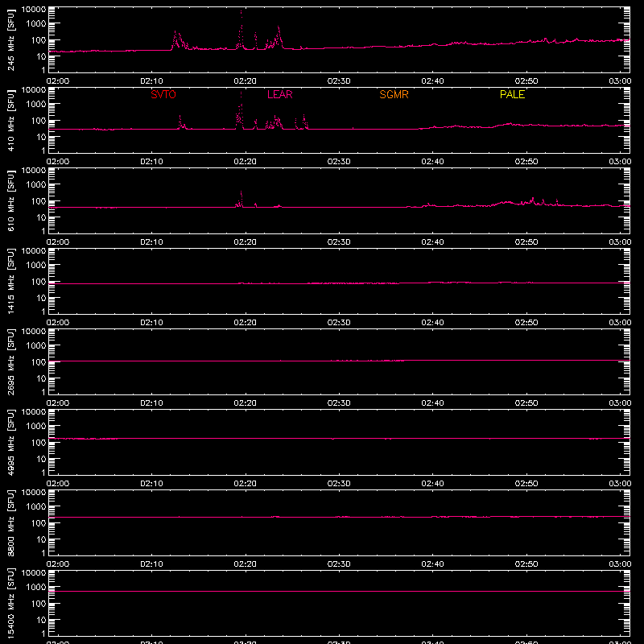
Task: Click the yellow PALE station label
Action: pyautogui.click(x=512, y=94)
